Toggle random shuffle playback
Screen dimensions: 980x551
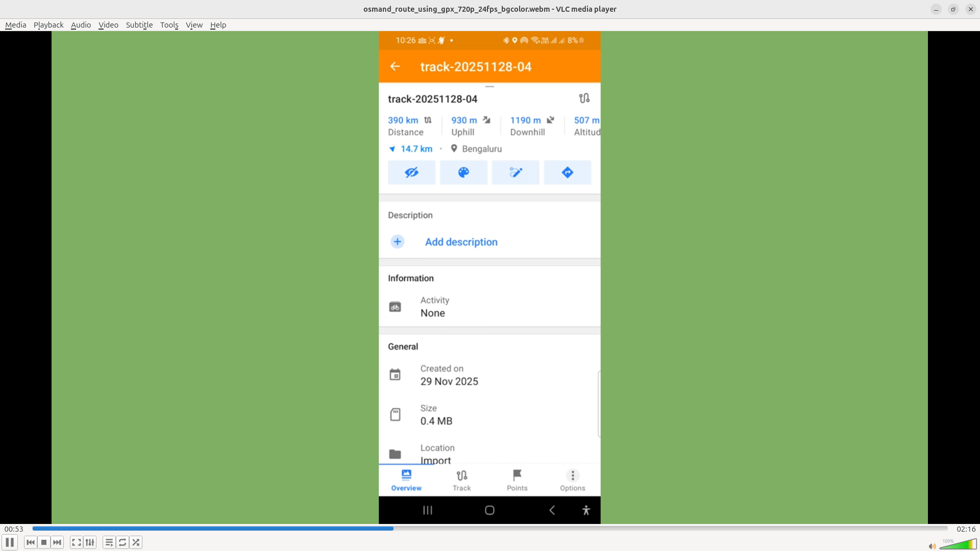(136, 542)
